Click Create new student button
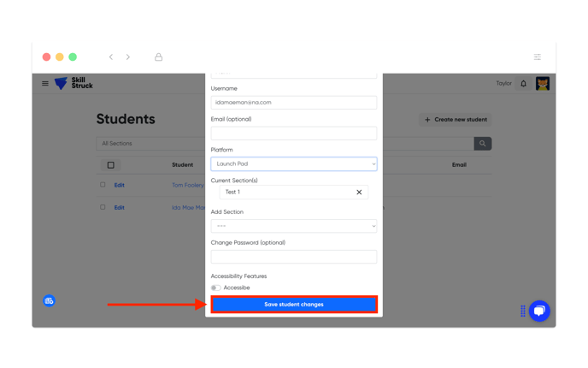588x368 pixels. pyautogui.click(x=456, y=120)
